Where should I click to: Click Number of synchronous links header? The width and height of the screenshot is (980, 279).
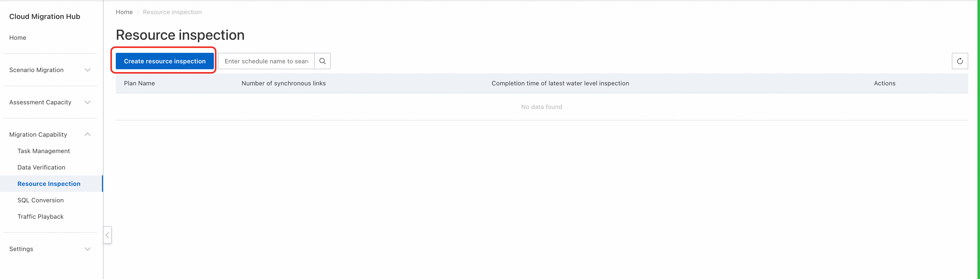(284, 83)
